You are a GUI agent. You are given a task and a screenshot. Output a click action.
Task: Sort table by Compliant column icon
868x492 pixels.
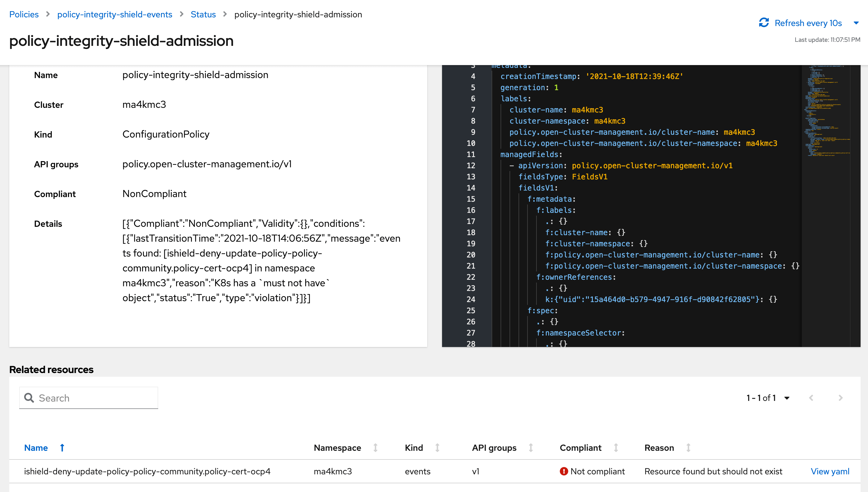[616, 448]
